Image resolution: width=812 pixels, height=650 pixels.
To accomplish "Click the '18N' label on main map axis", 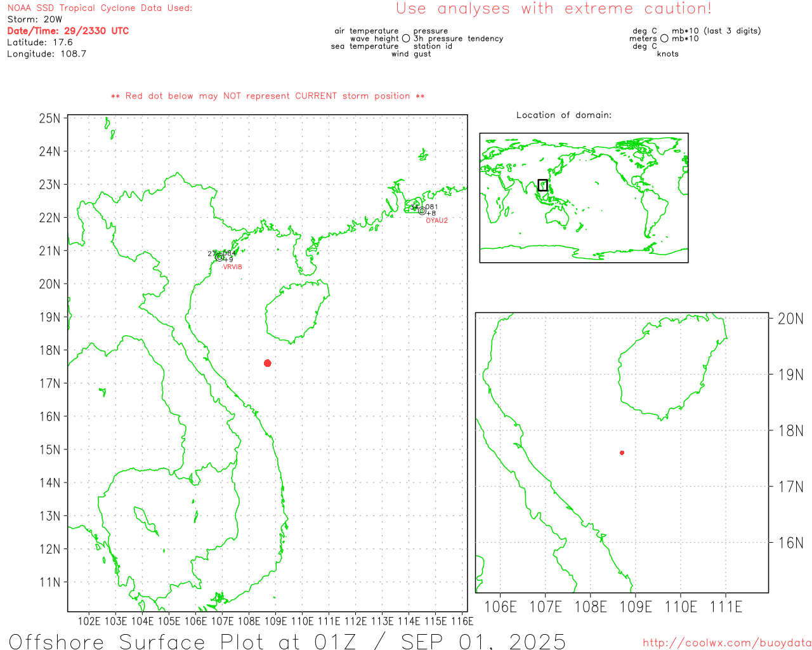I will 50,350.
